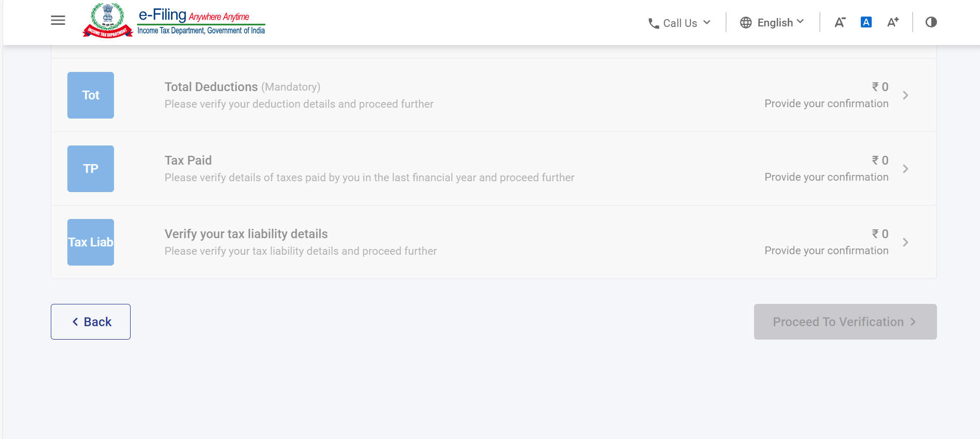
Task: Click the blue Tax Liab tile
Action: (x=91, y=242)
